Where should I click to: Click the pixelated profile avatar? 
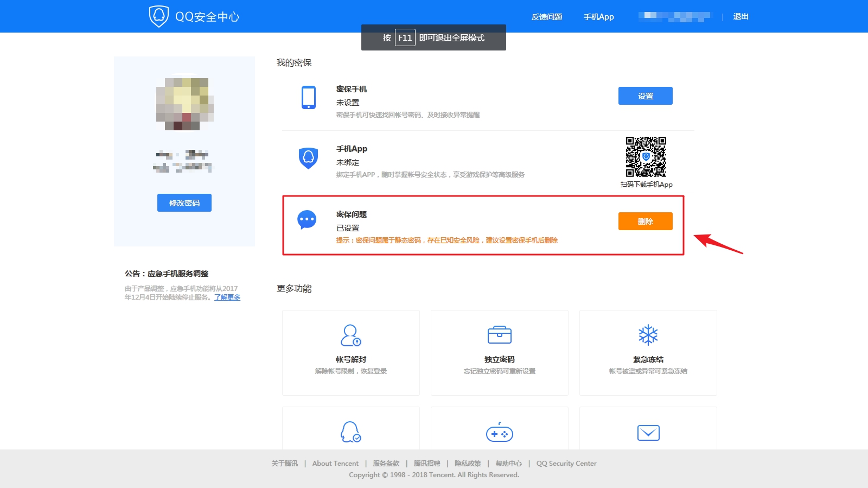point(184,103)
